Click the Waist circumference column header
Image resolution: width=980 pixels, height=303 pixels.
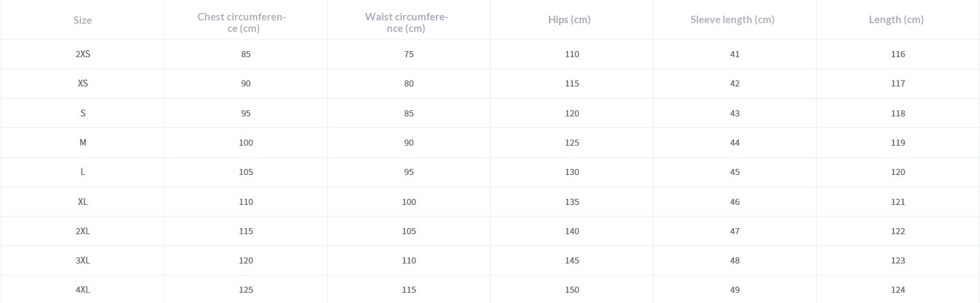coord(407,22)
